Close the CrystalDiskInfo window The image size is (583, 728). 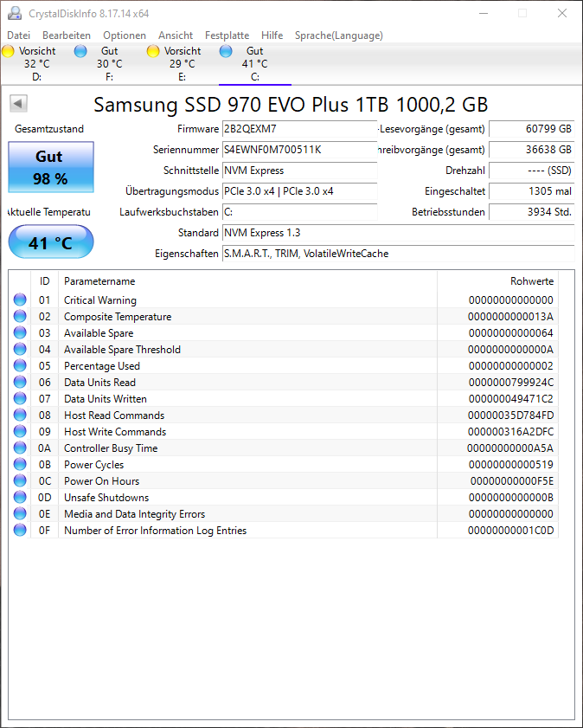point(561,13)
